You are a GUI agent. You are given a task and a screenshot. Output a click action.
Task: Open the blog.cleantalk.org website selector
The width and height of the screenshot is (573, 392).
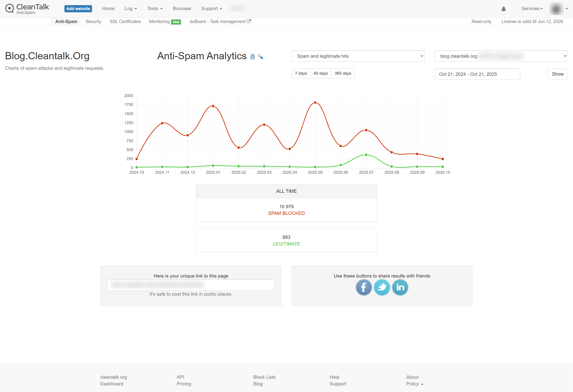tap(501, 56)
